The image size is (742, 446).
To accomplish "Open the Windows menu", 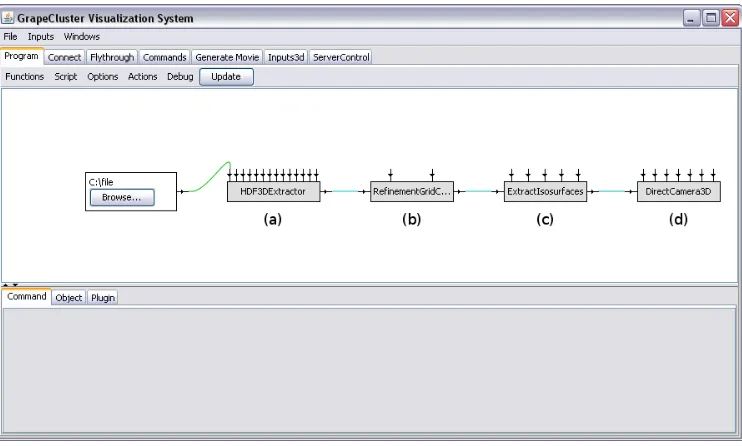I will 82,36.
